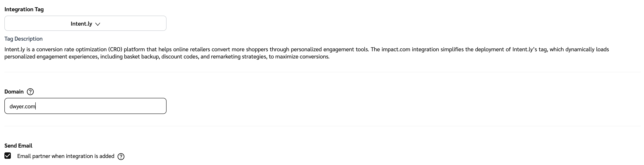Click the Tag Description label
644x165 pixels.
click(x=23, y=39)
